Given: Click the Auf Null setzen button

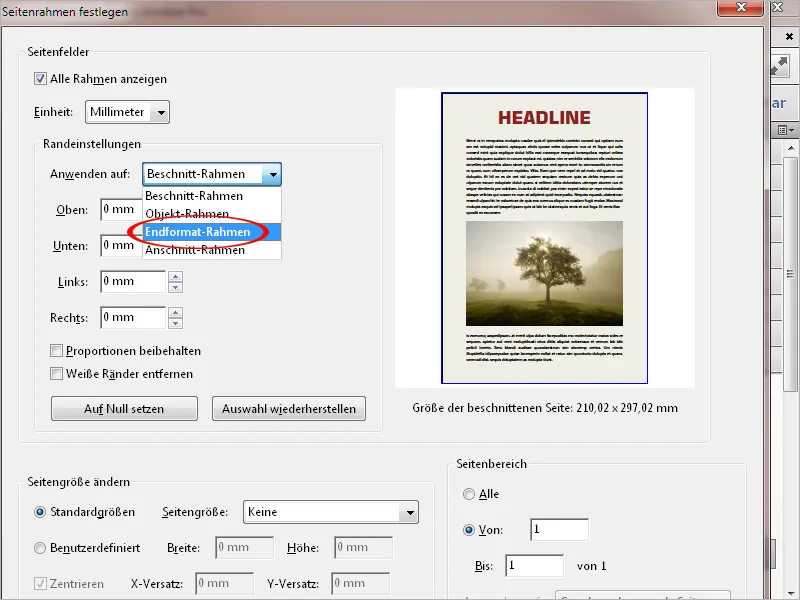Looking at the screenshot, I should click(x=124, y=409).
